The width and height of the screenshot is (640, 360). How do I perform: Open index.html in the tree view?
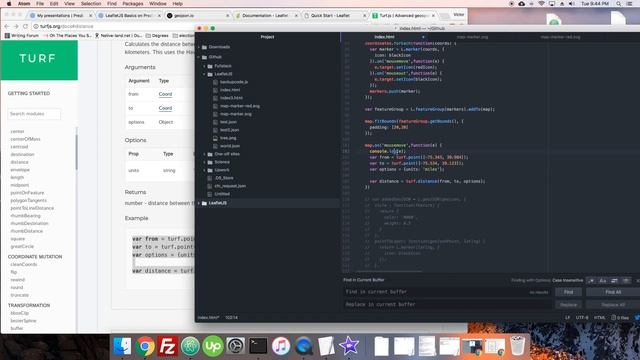click(230, 90)
